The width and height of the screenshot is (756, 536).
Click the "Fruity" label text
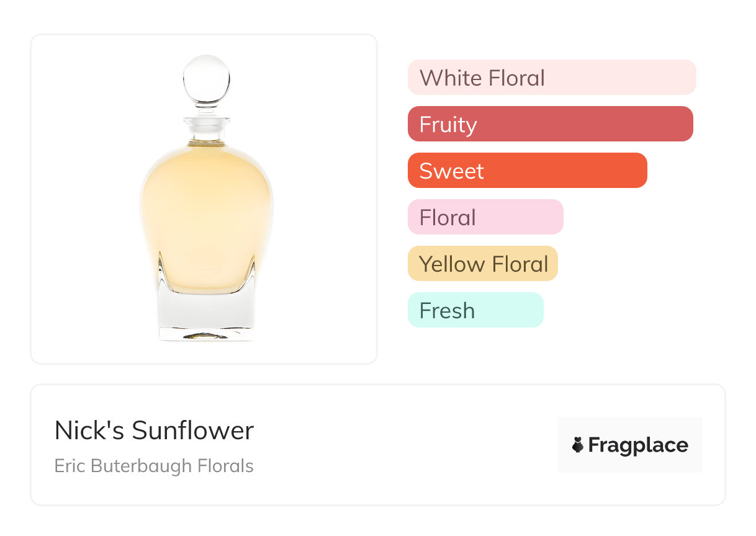(x=448, y=125)
